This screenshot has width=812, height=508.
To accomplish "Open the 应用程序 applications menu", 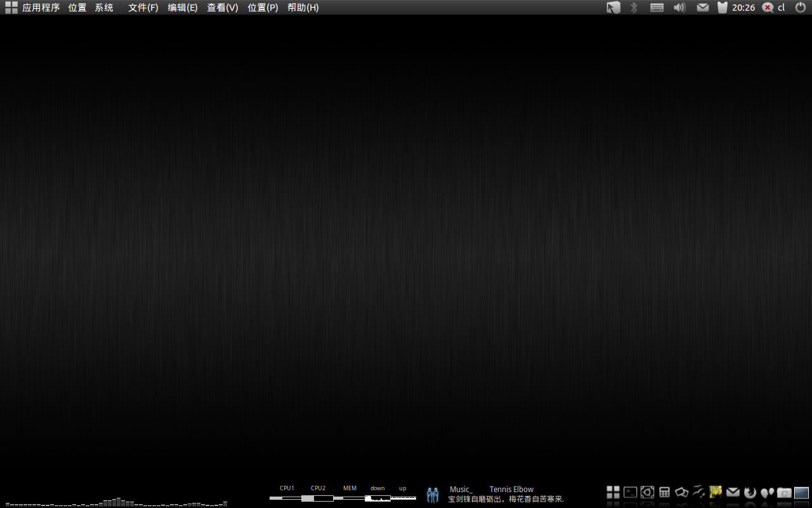I will [41, 8].
